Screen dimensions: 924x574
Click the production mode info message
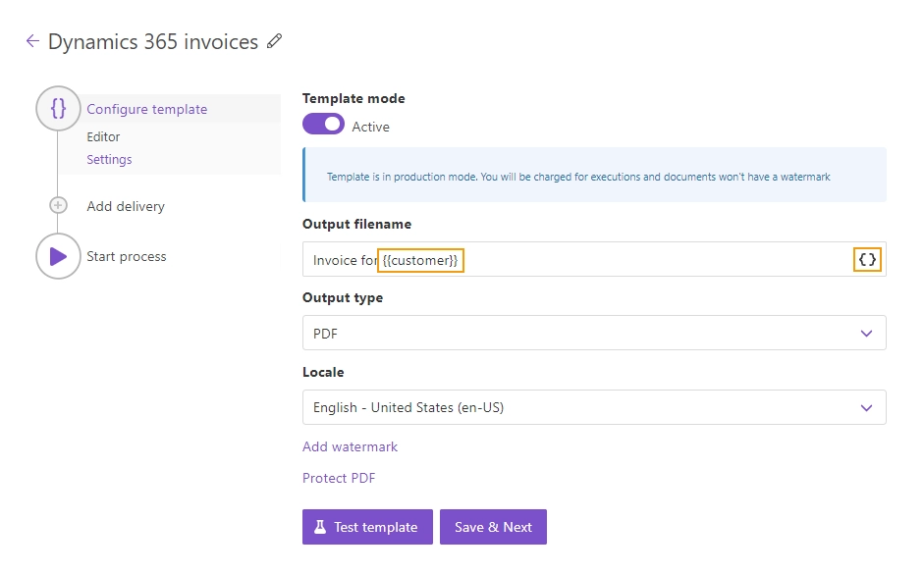coord(595,176)
